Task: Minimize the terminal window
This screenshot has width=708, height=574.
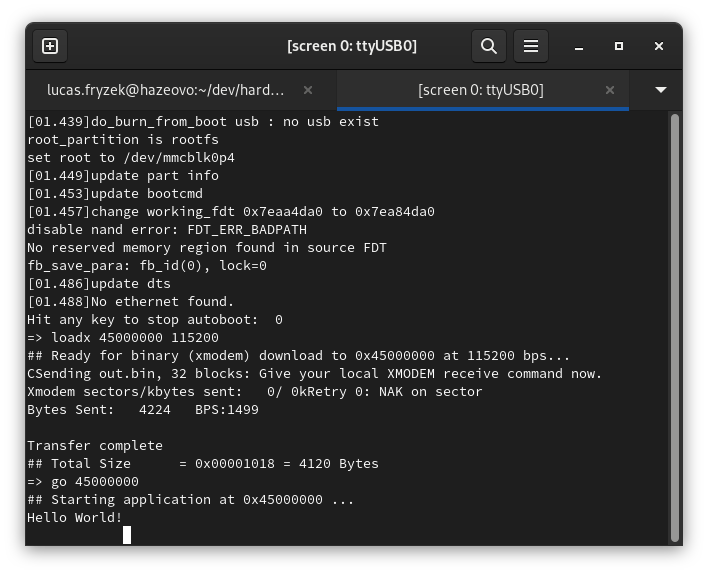Action: point(579,46)
